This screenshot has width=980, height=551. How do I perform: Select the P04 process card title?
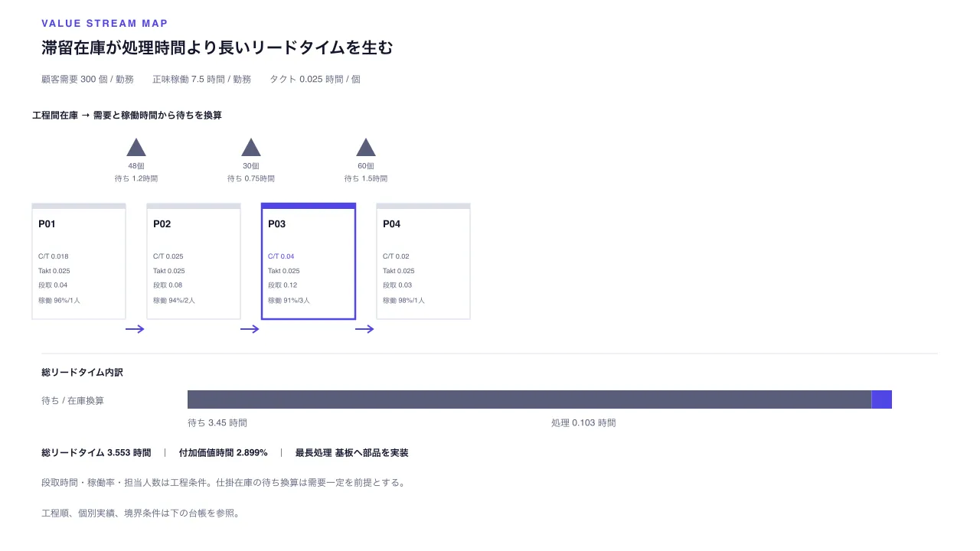click(391, 224)
